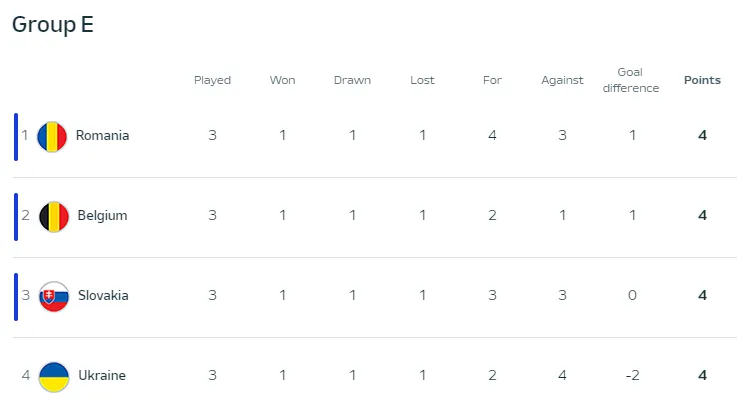Click the Slovakia flag icon

pyautogui.click(x=53, y=296)
